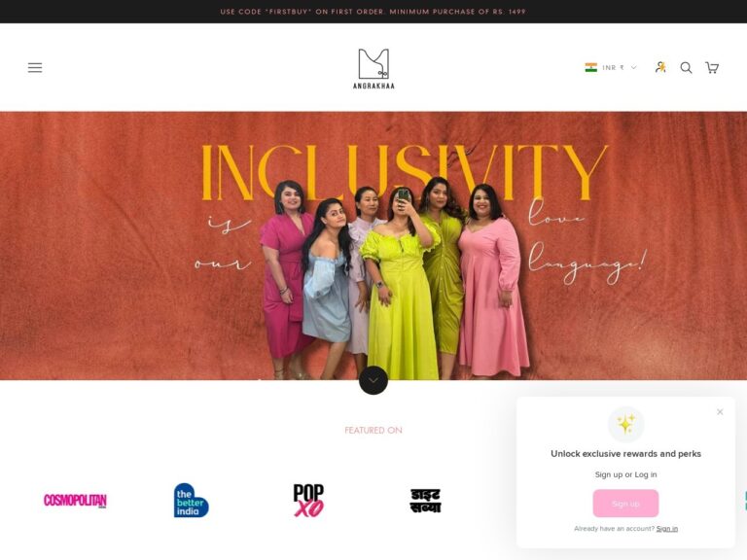Click the currency selector chevron arrow
Screen dimensions: 747x560
tap(633, 68)
